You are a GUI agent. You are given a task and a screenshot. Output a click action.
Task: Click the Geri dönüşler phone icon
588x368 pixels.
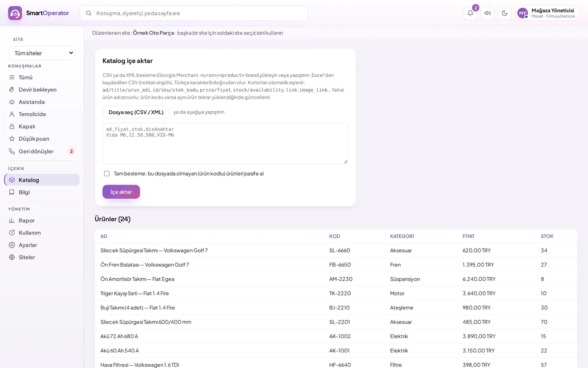(12, 151)
